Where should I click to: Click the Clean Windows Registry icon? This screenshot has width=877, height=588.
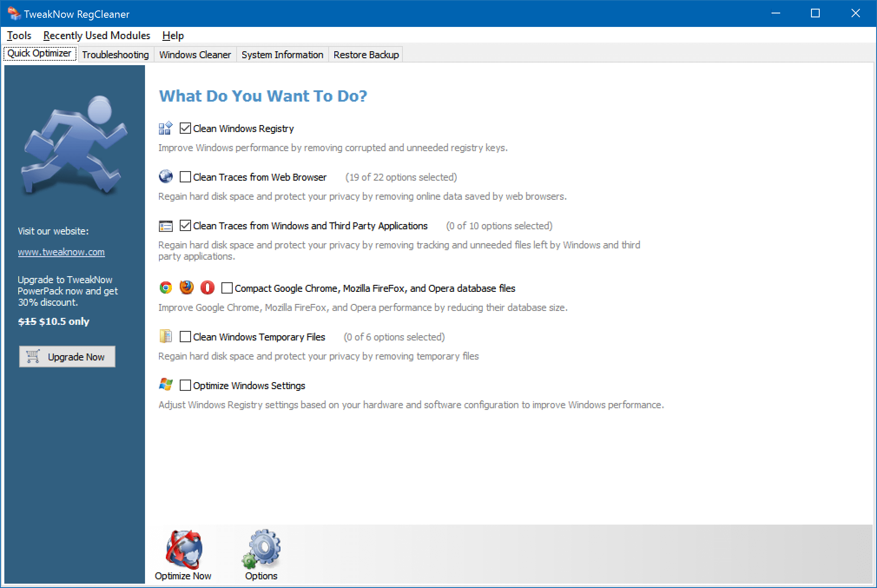[x=167, y=128]
